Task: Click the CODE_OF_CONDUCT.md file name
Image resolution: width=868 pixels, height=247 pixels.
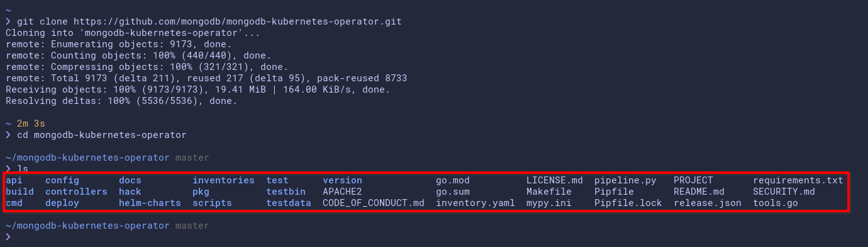Action: click(374, 203)
